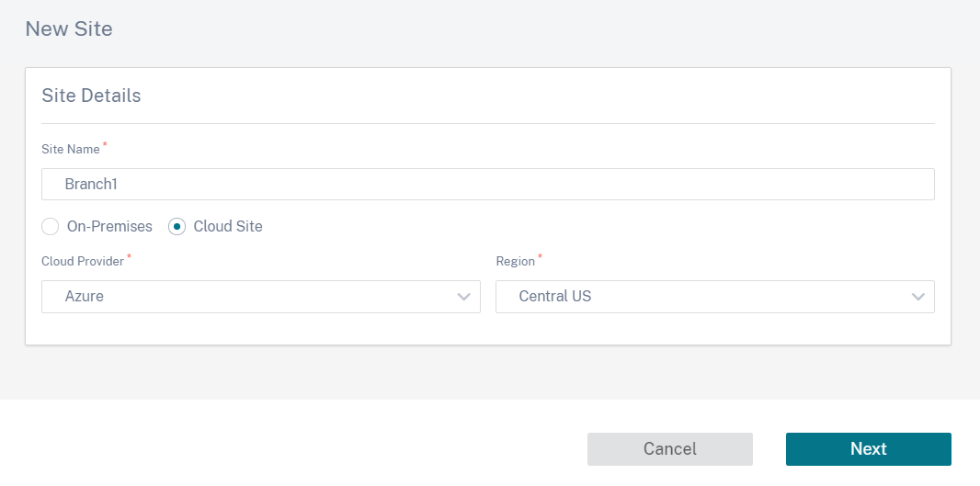
Task: Open the Cloud Provider dropdown showing Azure
Action: click(x=260, y=297)
